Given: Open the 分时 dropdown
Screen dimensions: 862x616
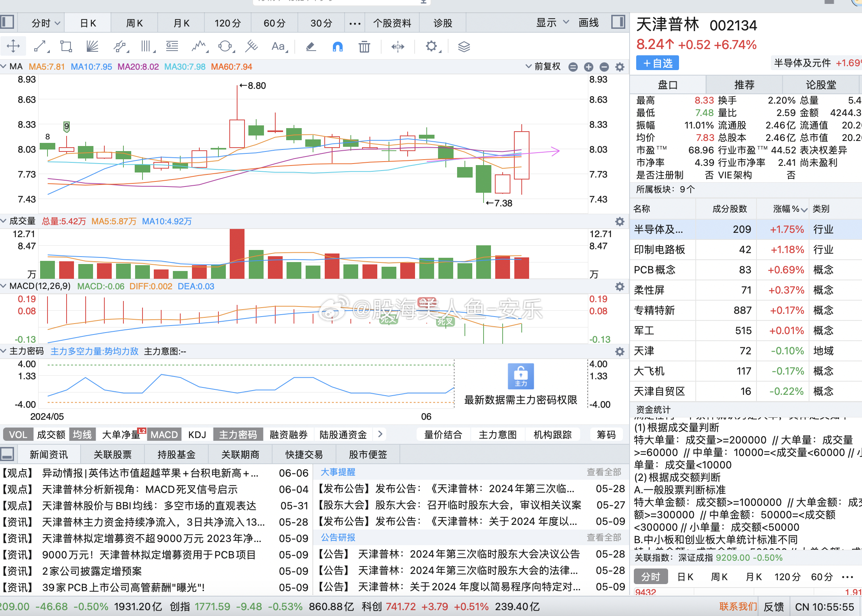Looking at the screenshot, I should click(x=46, y=23).
